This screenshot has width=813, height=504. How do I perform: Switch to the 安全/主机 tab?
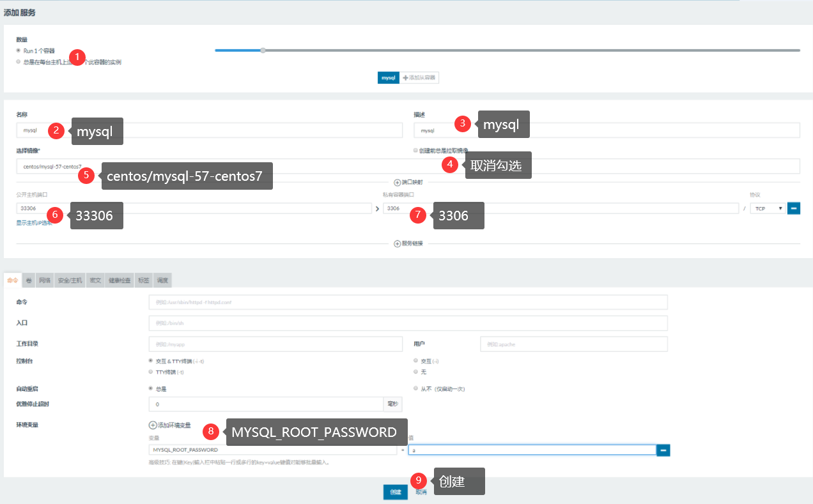pyautogui.click(x=70, y=280)
